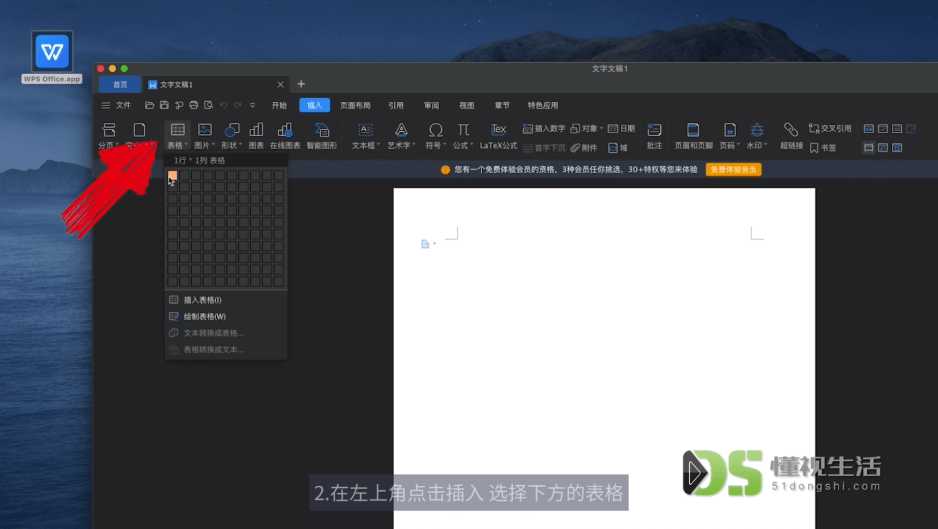Open the WPS Office.app desktop icon
Viewport: 938px width, 529px height.
pos(52,57)
